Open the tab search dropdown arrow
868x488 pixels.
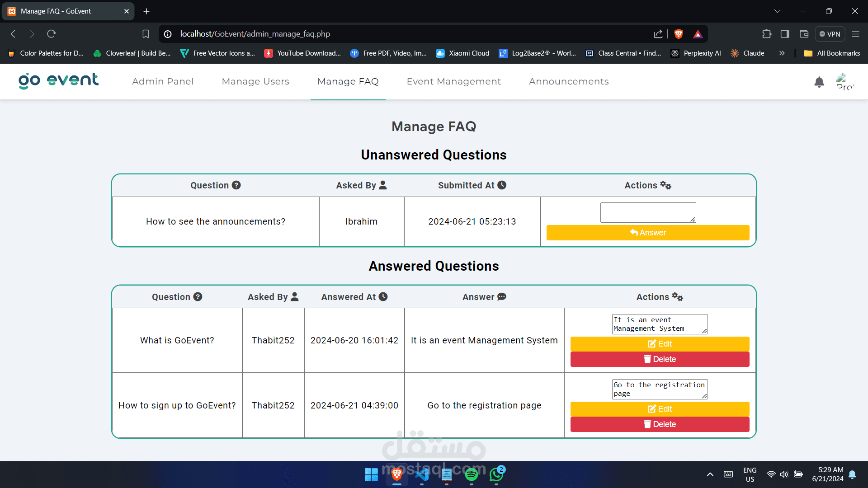point(777,11)
